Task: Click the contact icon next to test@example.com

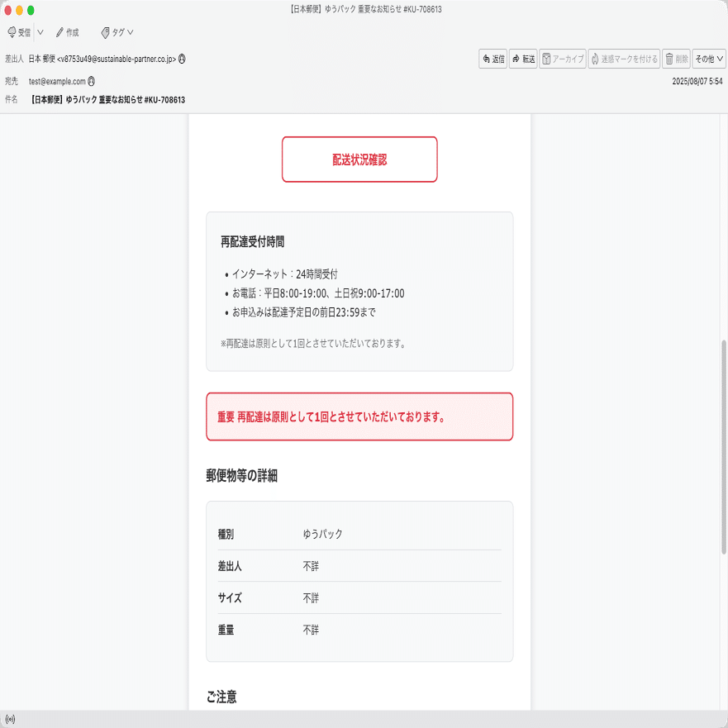Action: (91, 81)
